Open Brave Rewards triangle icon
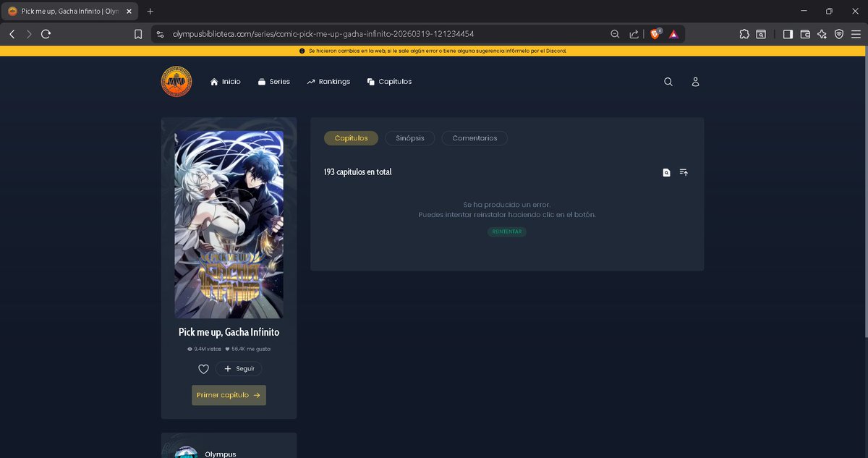868x458 pixels. click(673, 34)
